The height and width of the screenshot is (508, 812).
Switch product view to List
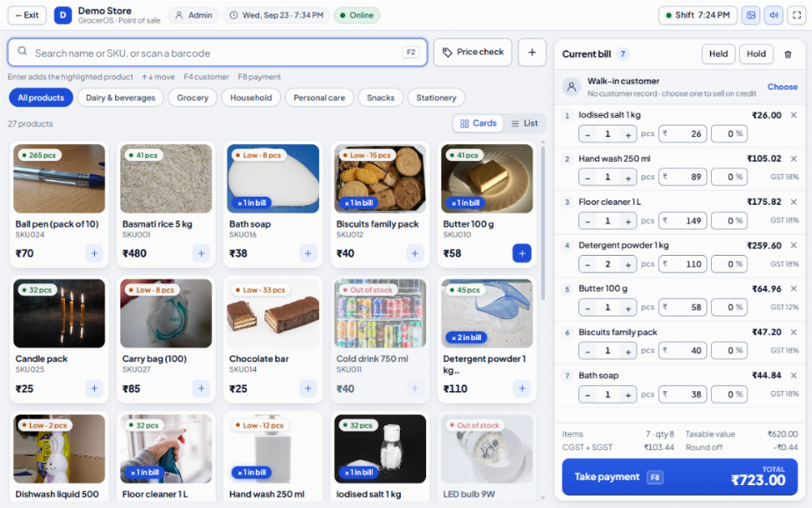[x=525, y=123]
